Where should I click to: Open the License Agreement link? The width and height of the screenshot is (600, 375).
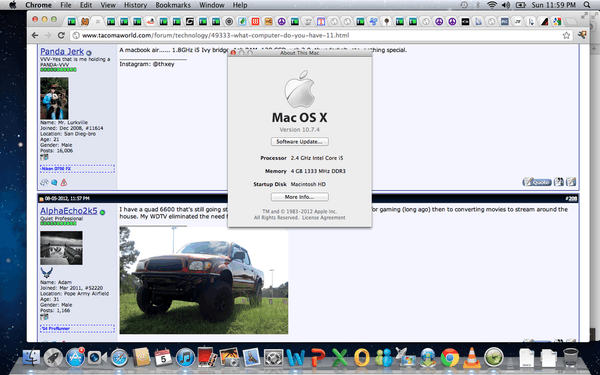coord(324,218)
